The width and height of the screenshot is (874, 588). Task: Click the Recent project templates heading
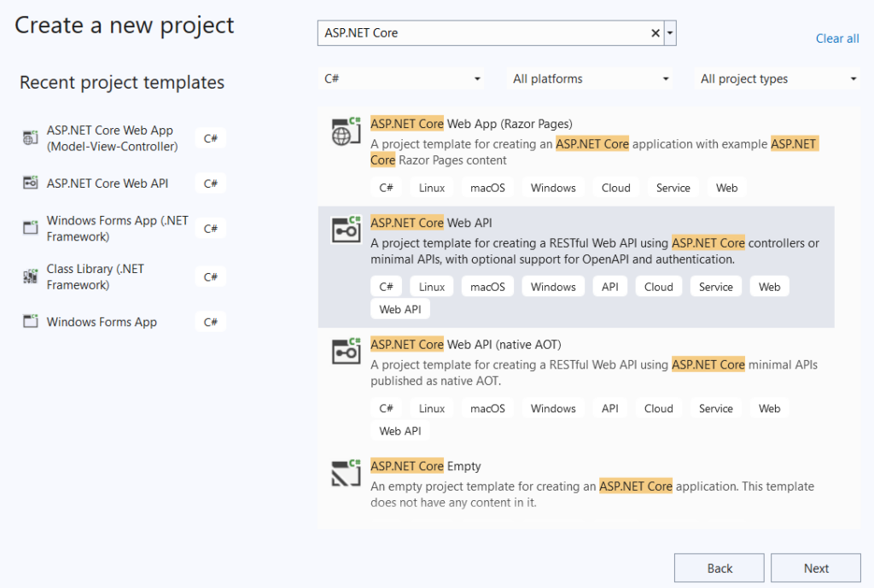[x=122, y=83]
